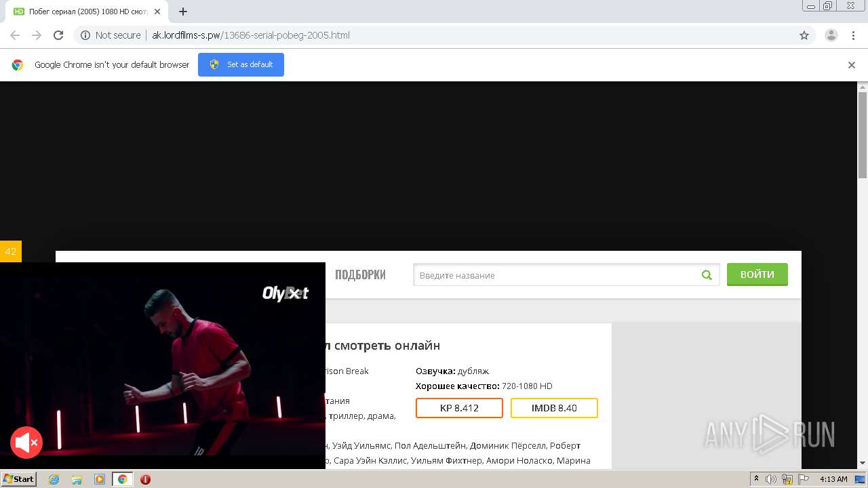Close the Побег сериал tab
The width and height of the screenshot is (868, 488).
tap(157, 12)
